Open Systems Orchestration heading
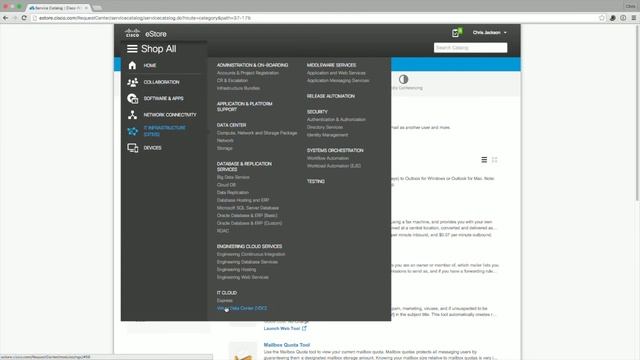The image size is (640, 360). pos(335,150)
